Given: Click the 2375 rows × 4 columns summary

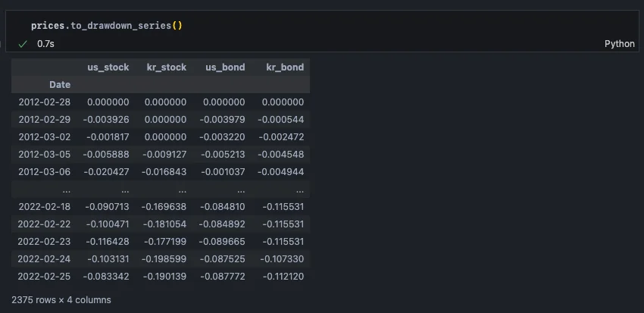Looking at the screenshot, I should coord(61,300).
